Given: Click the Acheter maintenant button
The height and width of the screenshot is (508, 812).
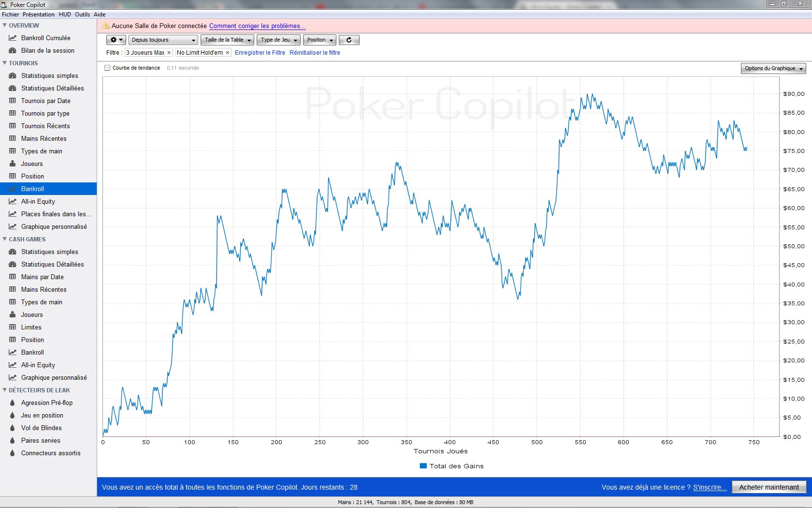Looking at the screenshot, I should [x=769, y=487].
